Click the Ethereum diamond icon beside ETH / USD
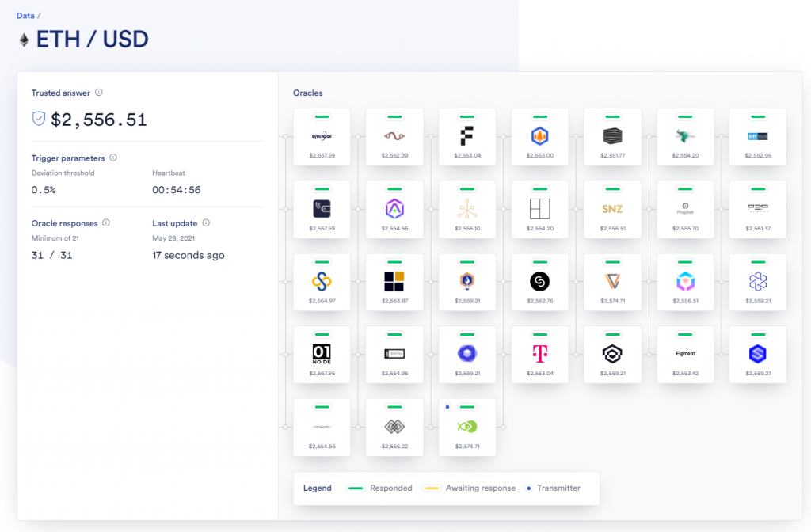This screenshot has height=532, width=811. [24, 40]
